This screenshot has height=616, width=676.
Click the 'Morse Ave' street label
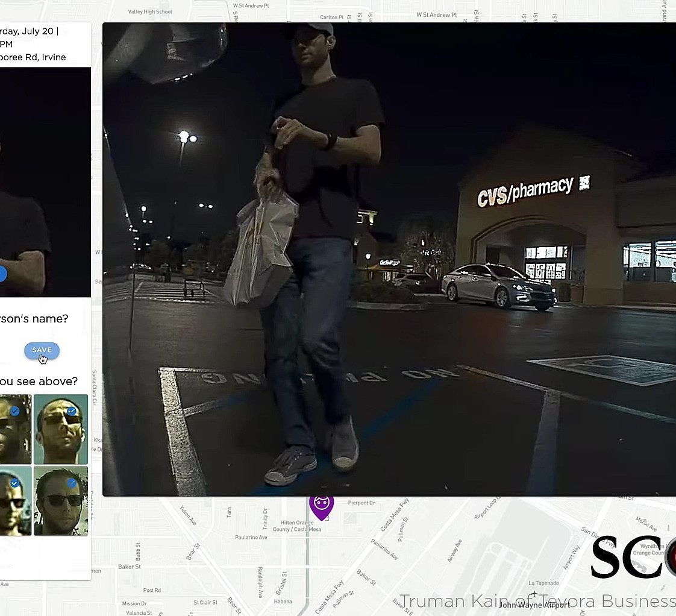(x=646, y=524)
